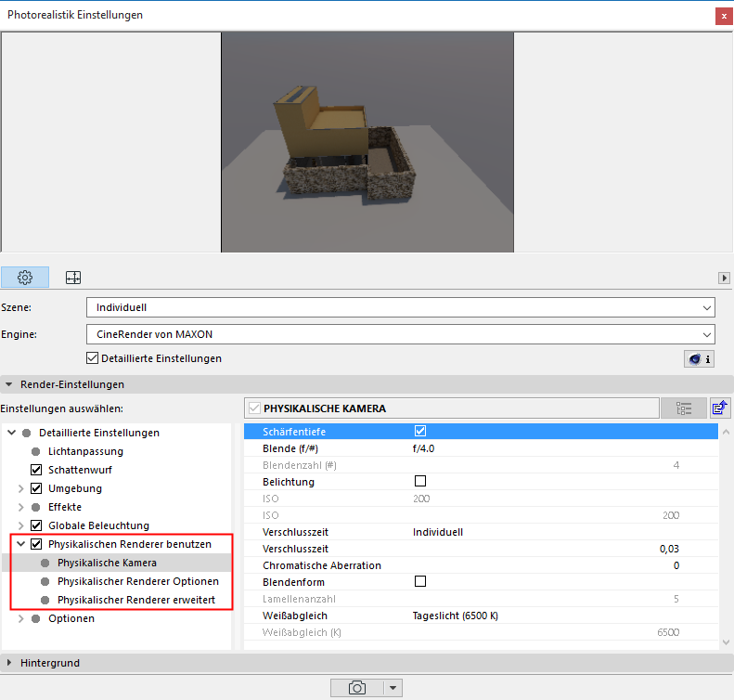
Task: Click the Chromatische Aberration value 0
Action: click(676, 565)
